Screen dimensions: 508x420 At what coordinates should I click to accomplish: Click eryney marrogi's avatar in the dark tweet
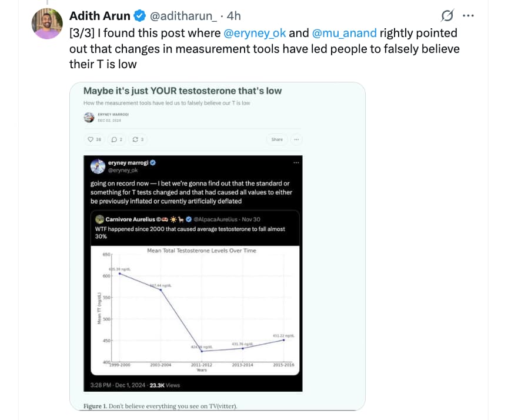tap(96, 166)
